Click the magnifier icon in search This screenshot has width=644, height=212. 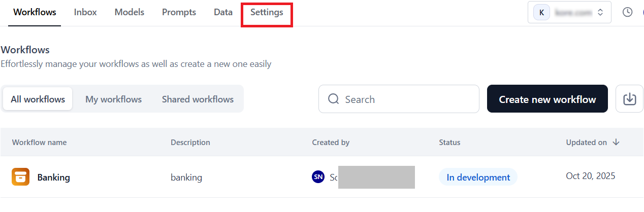333,99
